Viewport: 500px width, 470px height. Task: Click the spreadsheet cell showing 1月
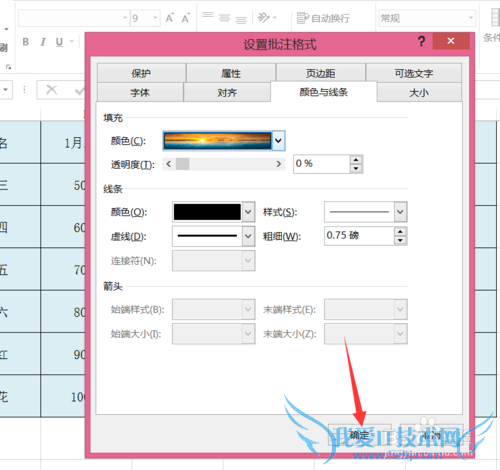click(63, 143)
